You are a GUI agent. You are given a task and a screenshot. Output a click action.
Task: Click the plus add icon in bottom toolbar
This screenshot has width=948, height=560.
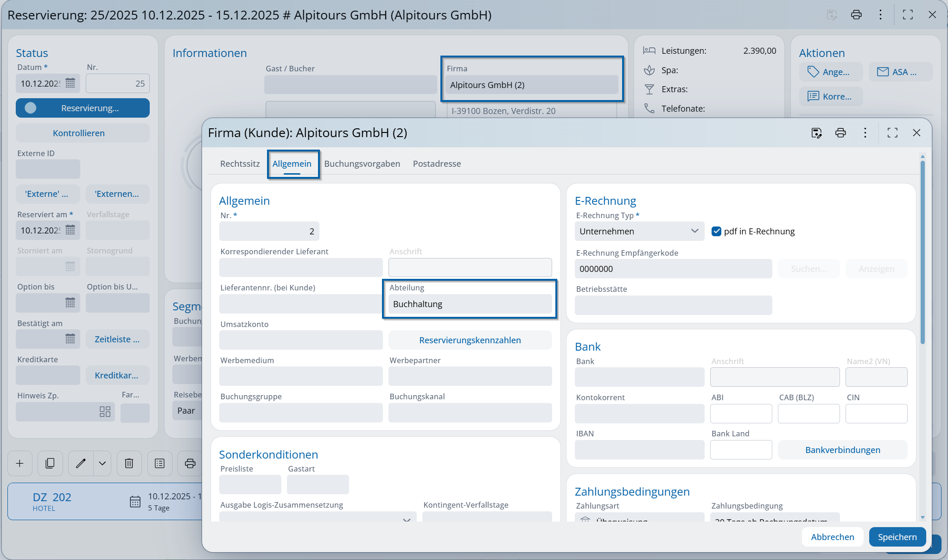(20, 463)
